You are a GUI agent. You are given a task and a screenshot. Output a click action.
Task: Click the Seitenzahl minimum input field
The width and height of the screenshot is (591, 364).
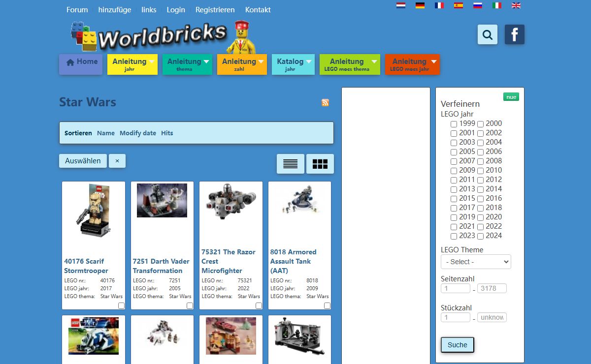click(455, 288)
